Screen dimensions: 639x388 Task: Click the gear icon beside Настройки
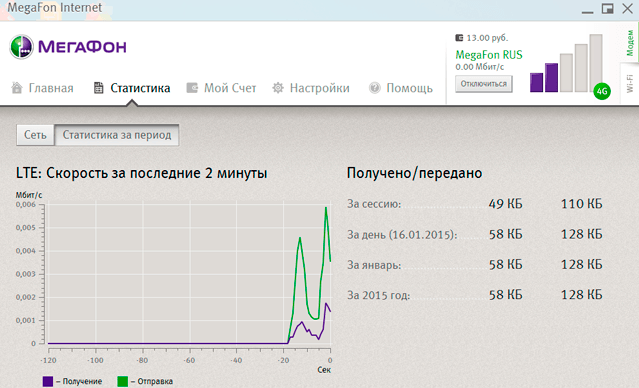(278, 88)
